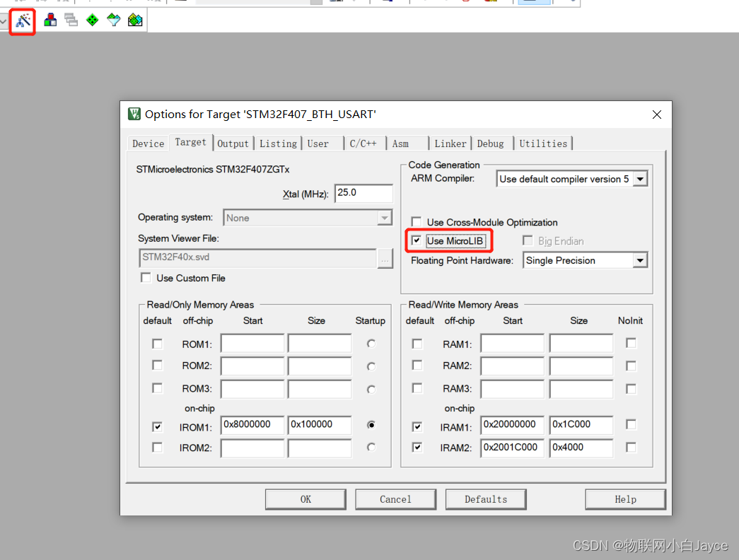The image size is (739, 560).
Task: Click the IRAM2 Size field
Action: (x=581, y=448)
